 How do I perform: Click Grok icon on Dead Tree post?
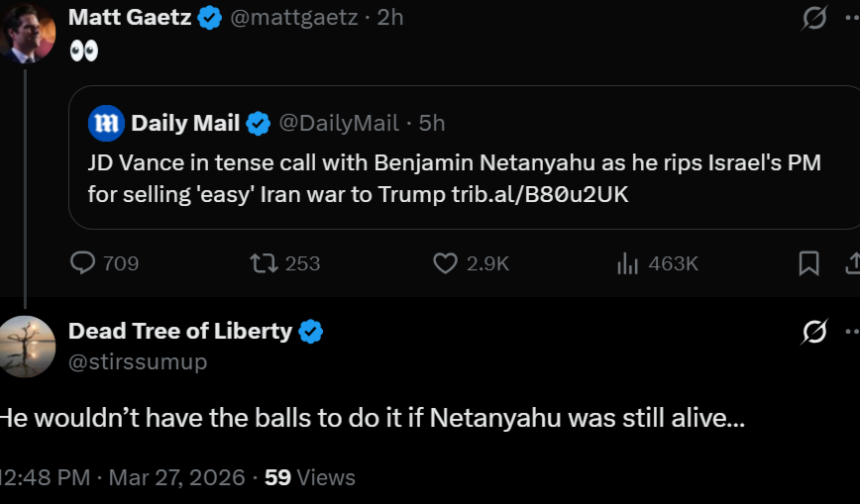[814, 332]
